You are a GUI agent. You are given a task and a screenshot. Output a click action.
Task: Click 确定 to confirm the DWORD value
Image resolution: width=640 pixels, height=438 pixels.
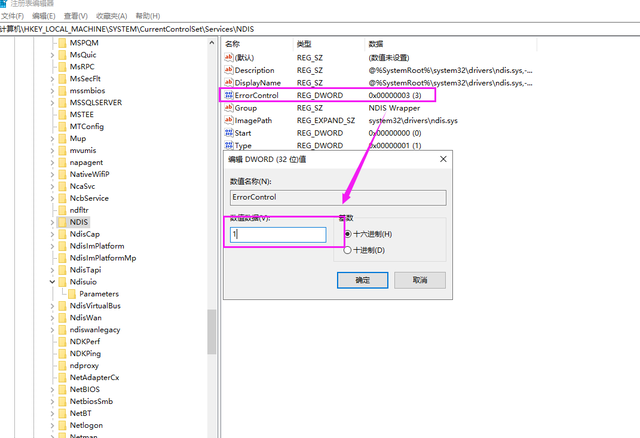[362, 280]
